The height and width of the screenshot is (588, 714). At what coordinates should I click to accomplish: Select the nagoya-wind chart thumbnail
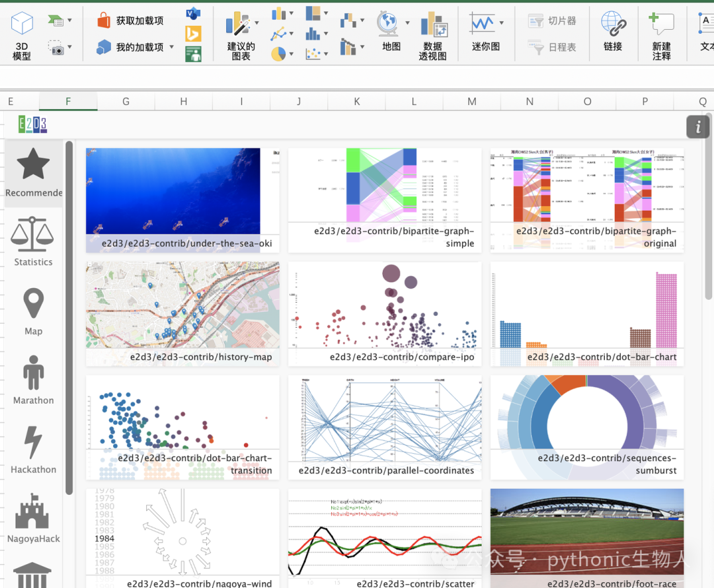click(182, 538)
